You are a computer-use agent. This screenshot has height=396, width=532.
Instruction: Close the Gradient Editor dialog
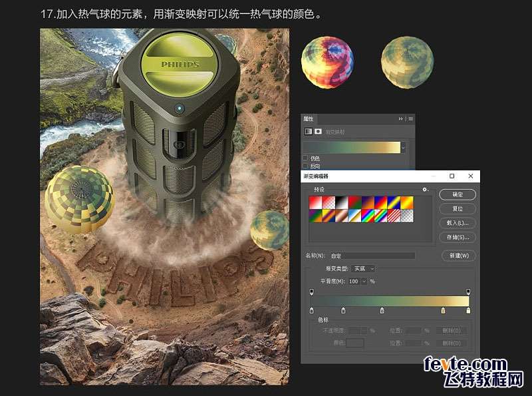click(x=471, y=176)
